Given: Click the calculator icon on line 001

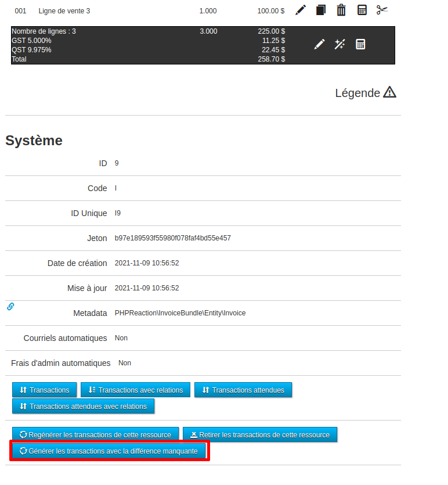Looking at the screenshot, I should (x=362, y=10).
